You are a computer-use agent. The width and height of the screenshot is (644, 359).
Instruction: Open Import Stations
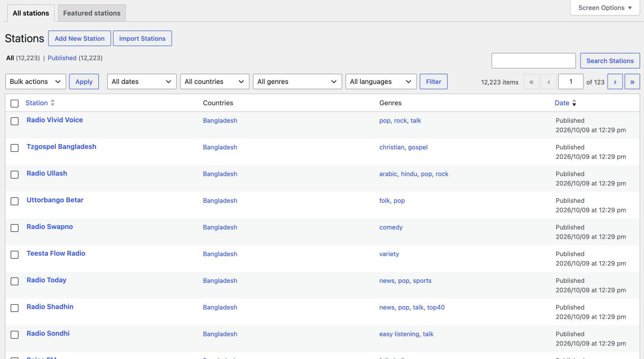click(x=142, y=38)
